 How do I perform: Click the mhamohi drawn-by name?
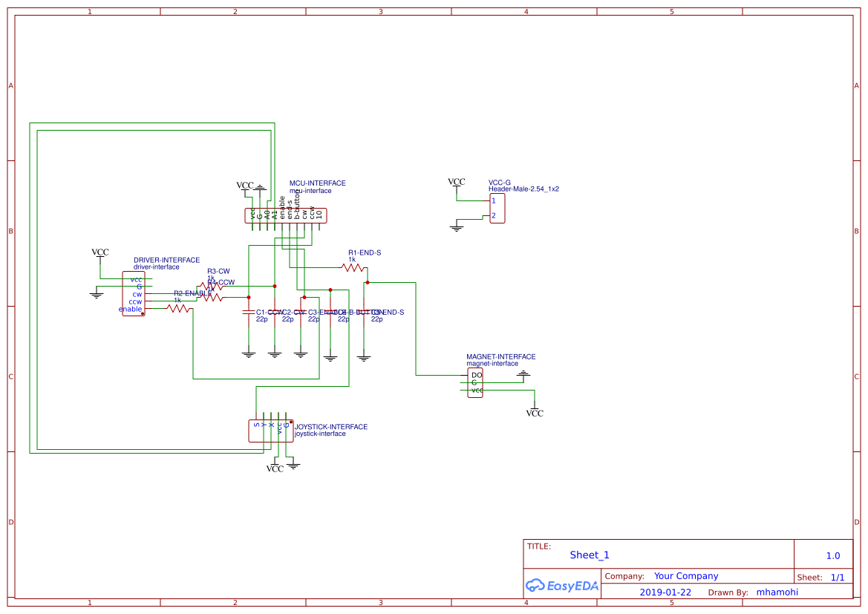click(x=777, y=592)
